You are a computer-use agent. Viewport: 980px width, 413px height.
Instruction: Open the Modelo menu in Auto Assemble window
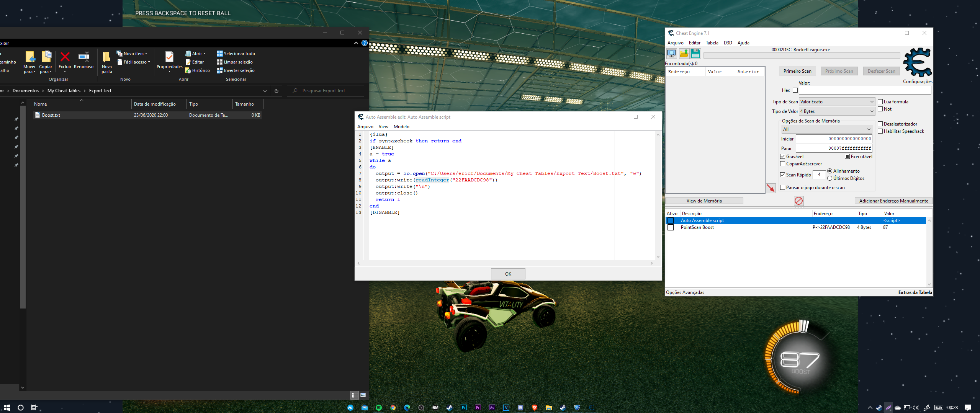tap(401, 126)
